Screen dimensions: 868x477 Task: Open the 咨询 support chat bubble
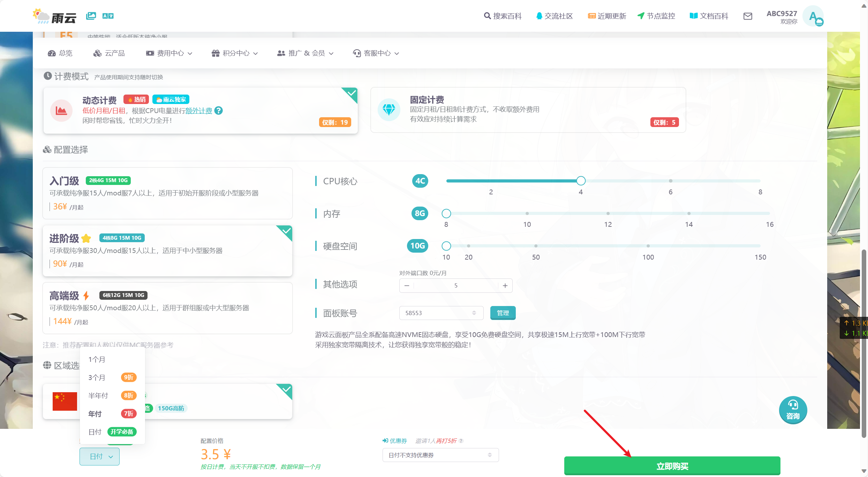click(x=793, y=410)
